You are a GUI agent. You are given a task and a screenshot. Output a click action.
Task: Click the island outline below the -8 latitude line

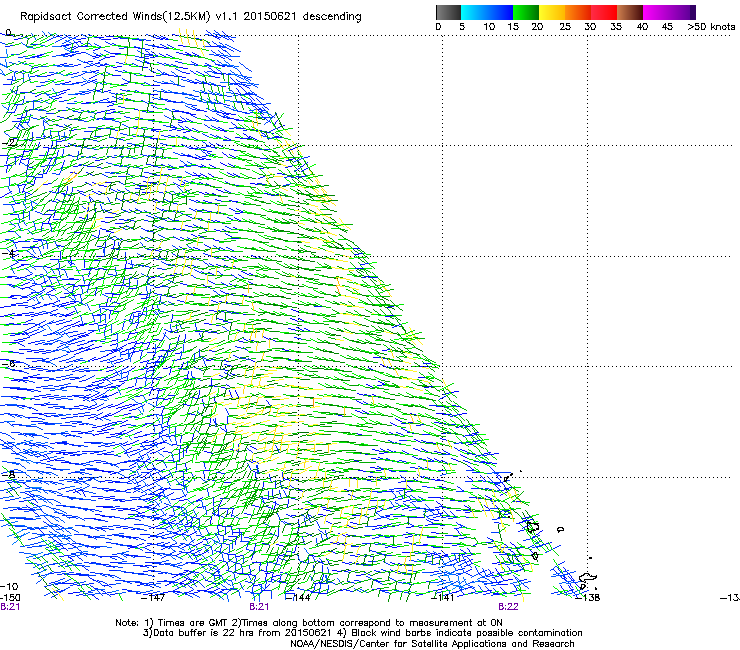[533, 527]
